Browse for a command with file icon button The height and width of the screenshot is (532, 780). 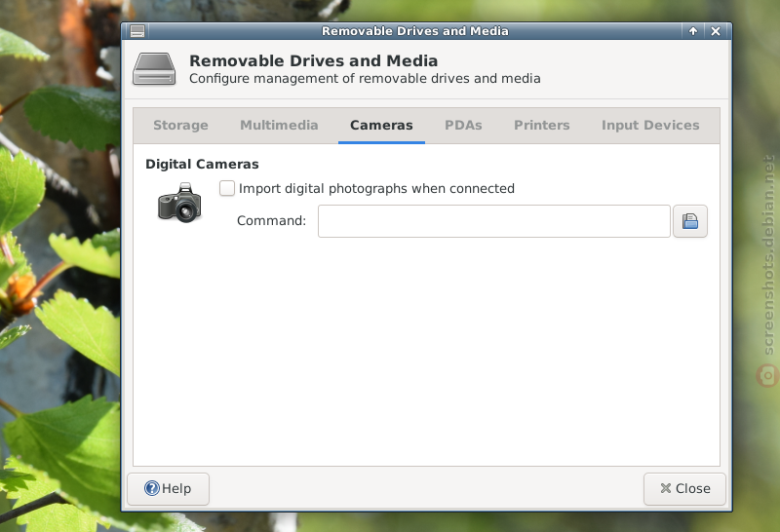(690, 221)
